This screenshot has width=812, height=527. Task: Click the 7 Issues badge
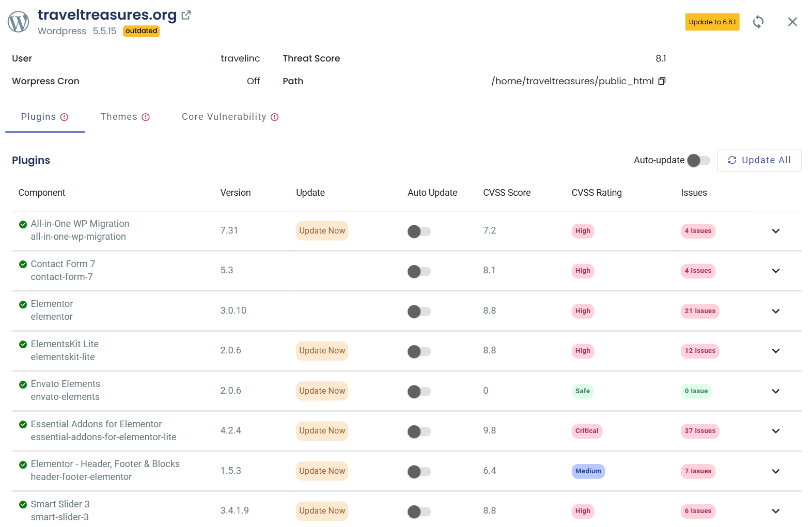[698, 471]
